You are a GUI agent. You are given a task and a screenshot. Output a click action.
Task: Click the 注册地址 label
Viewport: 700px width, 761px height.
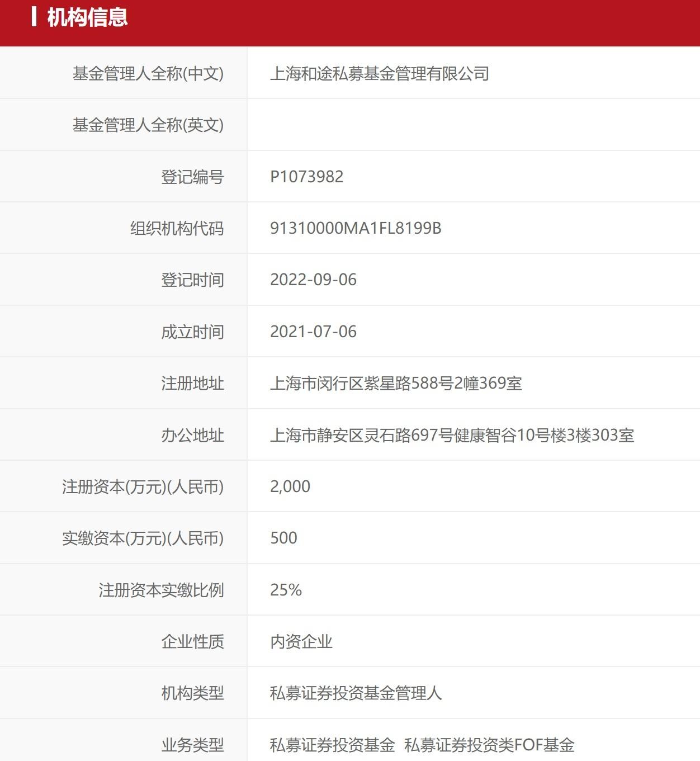click(x=192, y=384)
